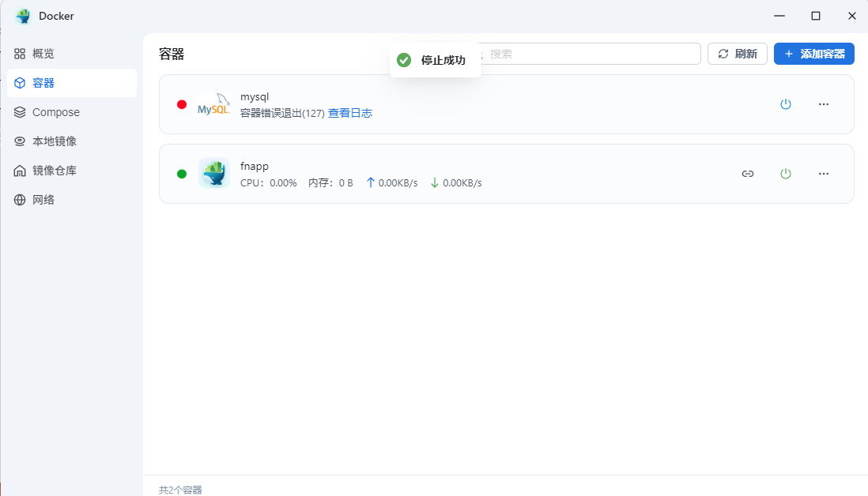Open more options for fnapp container
This screenshot has height=496, width=868.
tap(824, 174)
